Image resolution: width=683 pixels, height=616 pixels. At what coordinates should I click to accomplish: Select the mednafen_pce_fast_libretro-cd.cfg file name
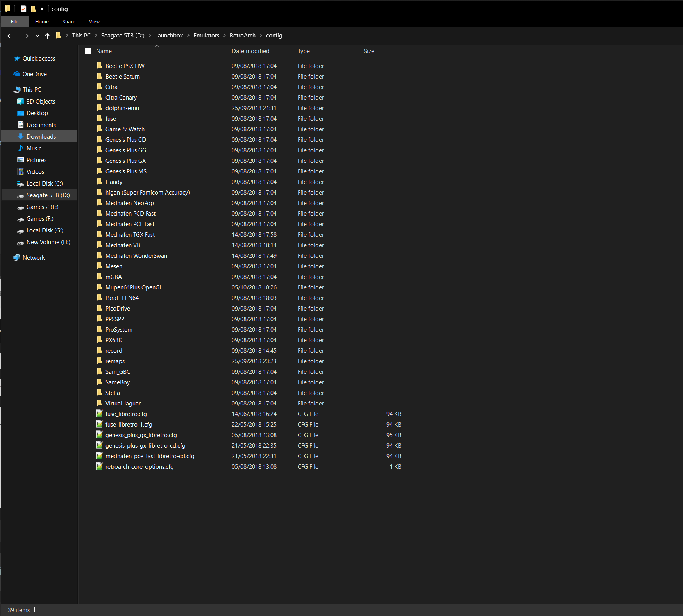(x=150, y=456)
